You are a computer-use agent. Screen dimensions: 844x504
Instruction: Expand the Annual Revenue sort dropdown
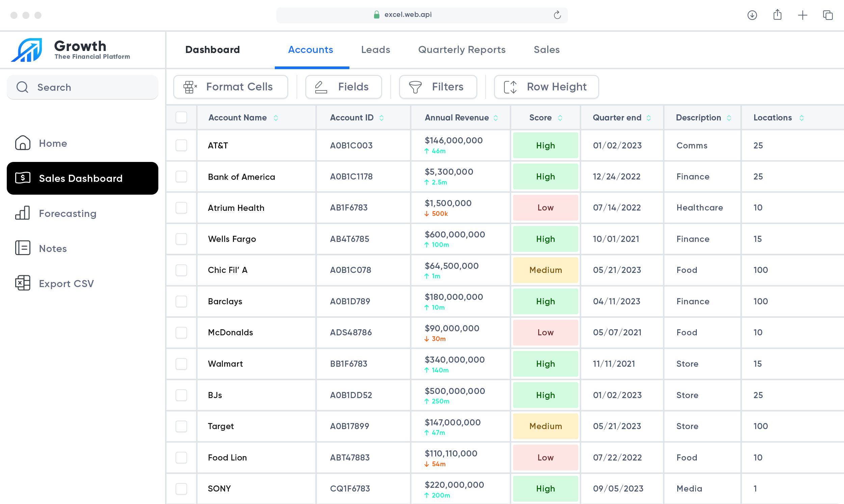496,118
